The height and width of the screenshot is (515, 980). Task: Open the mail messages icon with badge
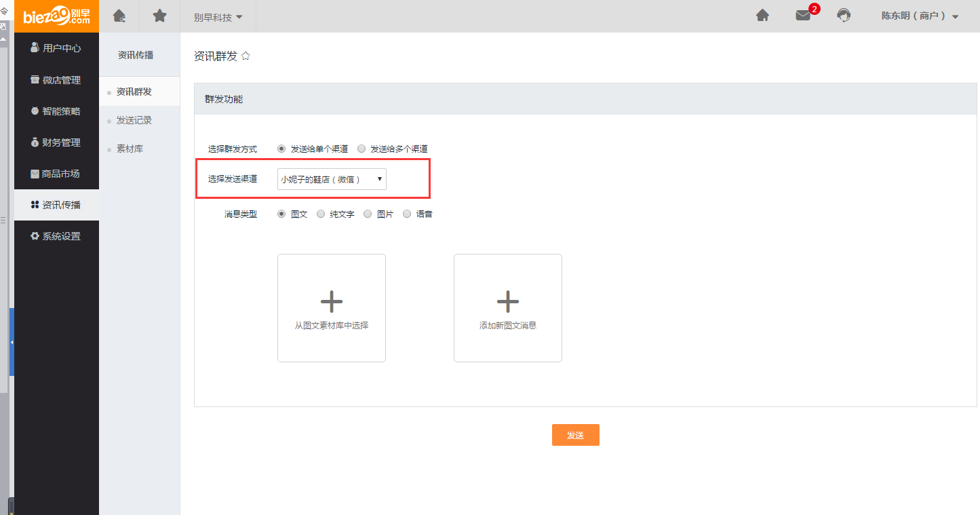click(x=803, y=16)
